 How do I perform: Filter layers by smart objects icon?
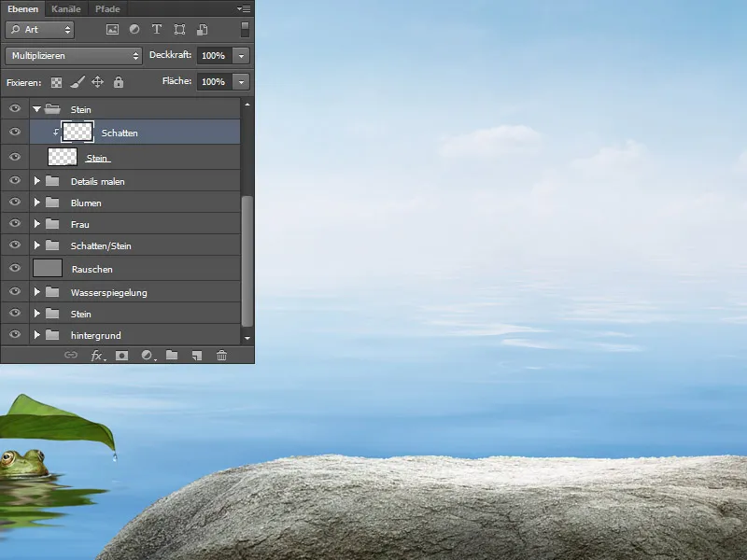point(202,30)
